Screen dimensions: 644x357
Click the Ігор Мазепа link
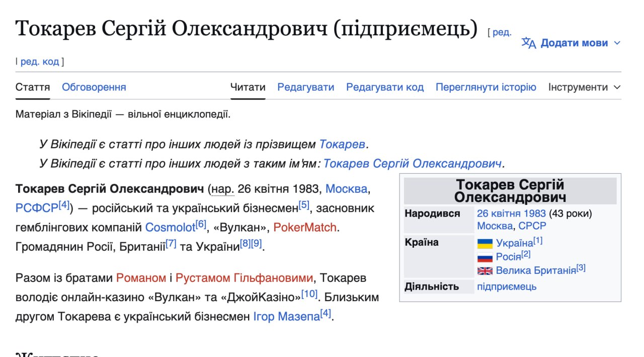click(x=287, y=317)
